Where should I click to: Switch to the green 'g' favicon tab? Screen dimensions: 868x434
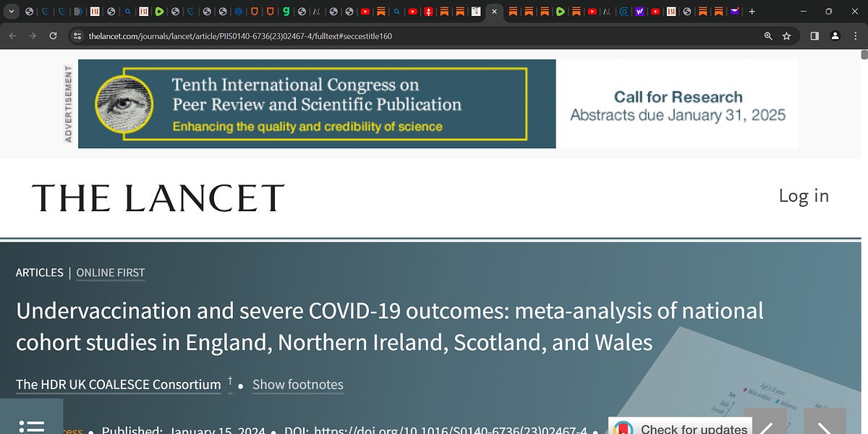point(286,12)
